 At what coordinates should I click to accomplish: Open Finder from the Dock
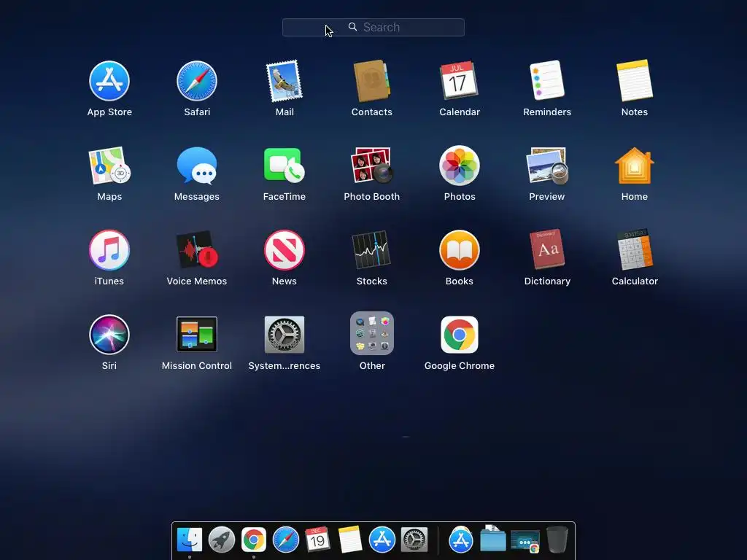(190, 540)
